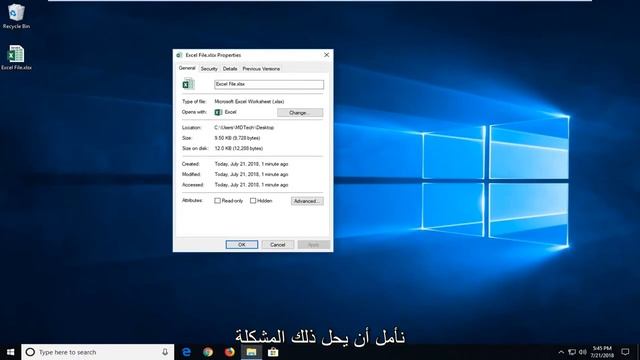Click the Attributes label

click(192, 200)
